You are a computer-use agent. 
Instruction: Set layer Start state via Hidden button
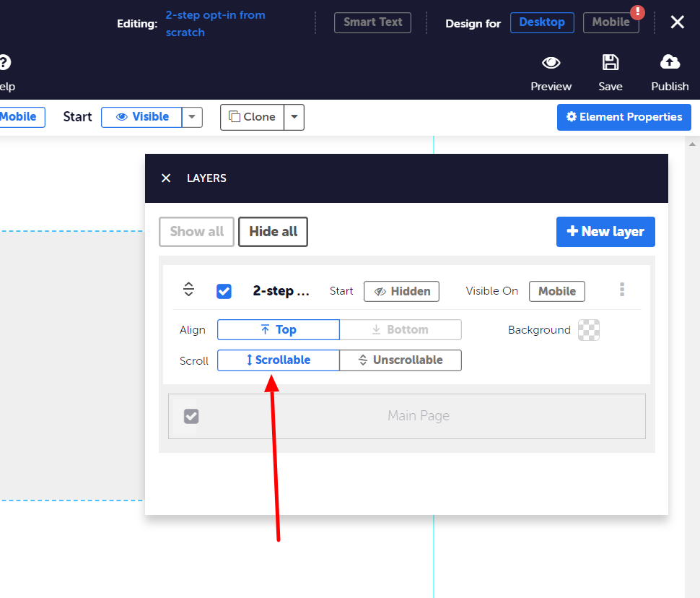click(401, 291)
